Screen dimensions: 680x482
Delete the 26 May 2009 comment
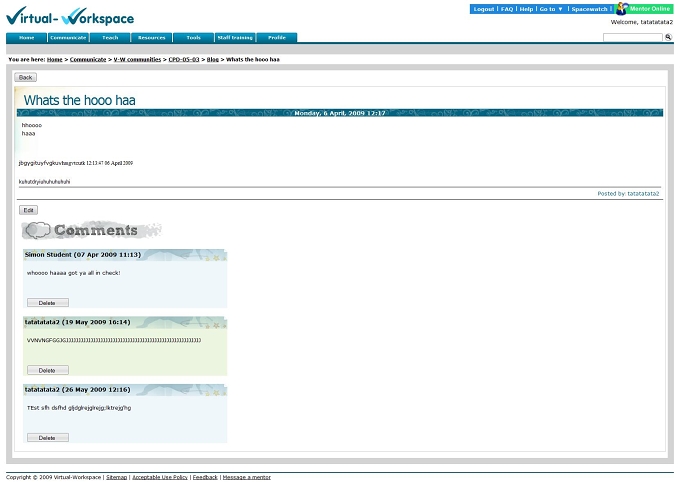click(48, 437)
